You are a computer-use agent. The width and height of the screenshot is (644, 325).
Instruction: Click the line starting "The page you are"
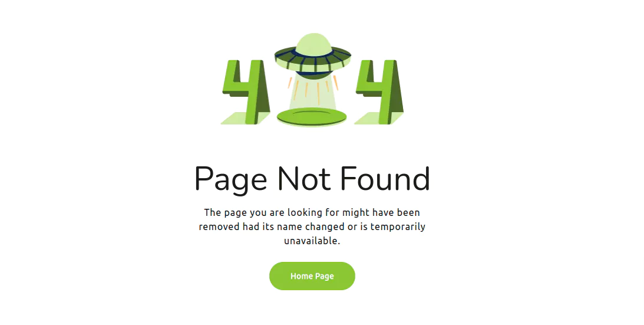[x=312, y=213]
